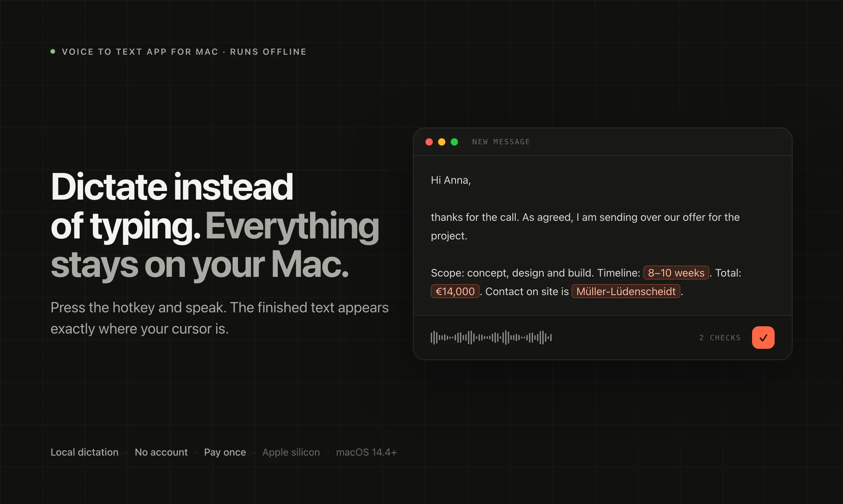Click the 'Contact on site is' text
843x504 pixels.
click(527, 291)
